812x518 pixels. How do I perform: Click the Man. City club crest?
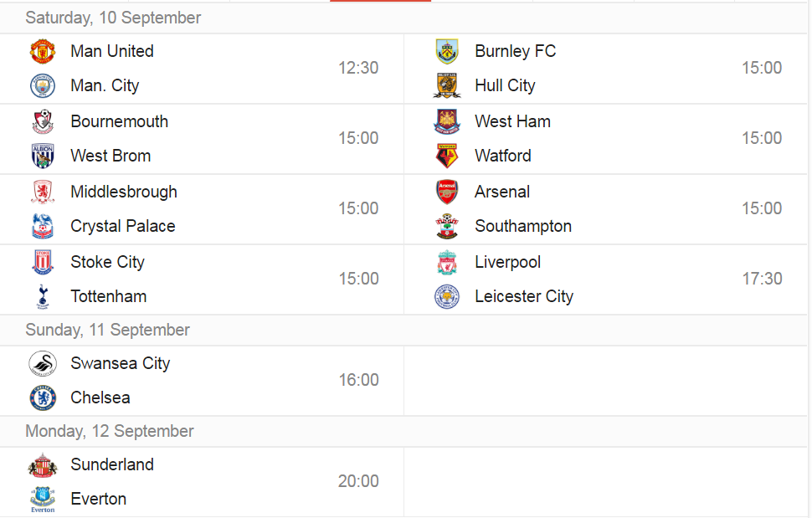43,85
